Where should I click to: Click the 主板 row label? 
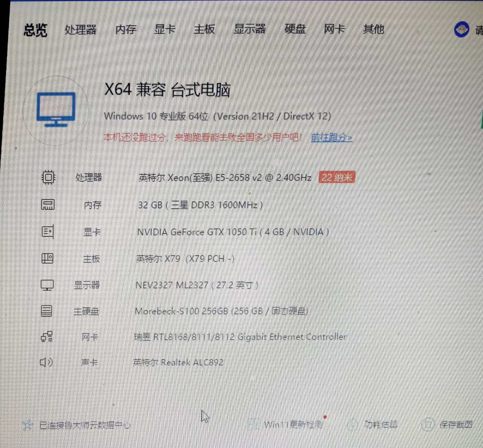(91, 259)
